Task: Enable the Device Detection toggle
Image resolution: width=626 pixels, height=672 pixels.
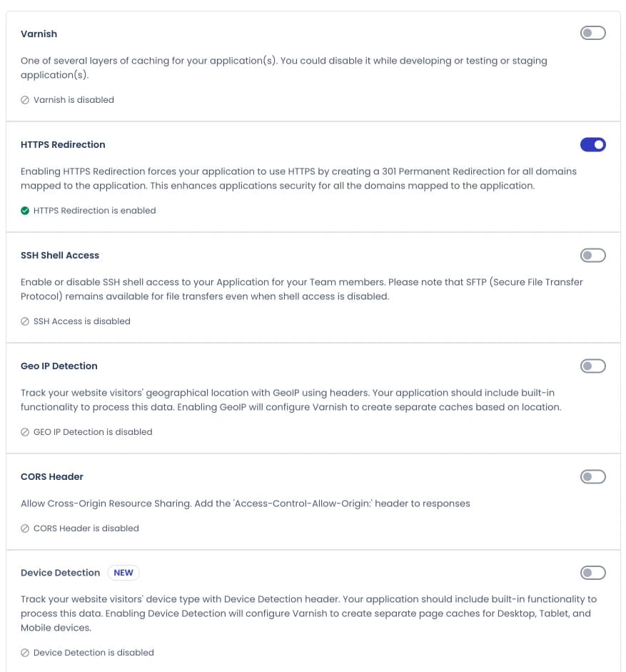Action: pos(592,573)
